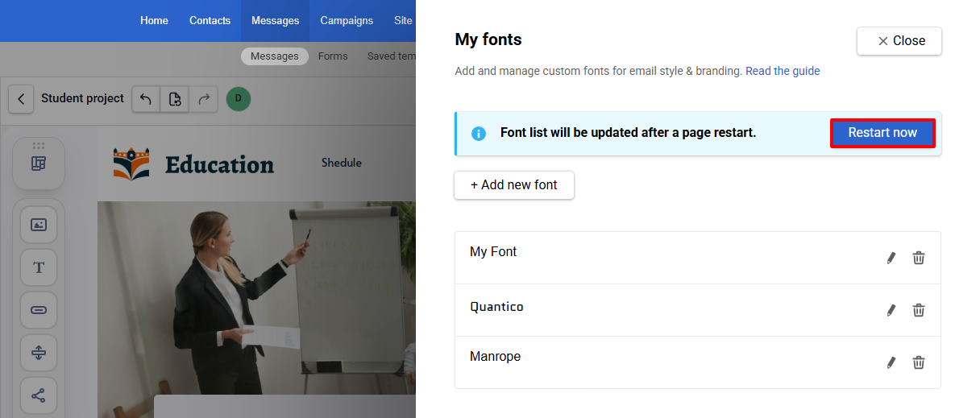This screenshot has height=418, width=980.
Task: Select the image block tool
Action: [39, 225]
